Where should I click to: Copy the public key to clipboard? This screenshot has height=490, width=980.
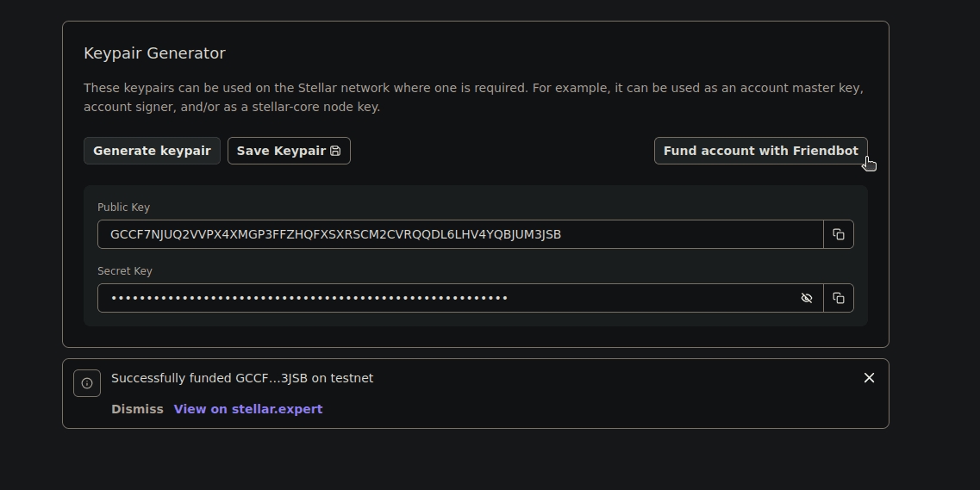point(838,234)
